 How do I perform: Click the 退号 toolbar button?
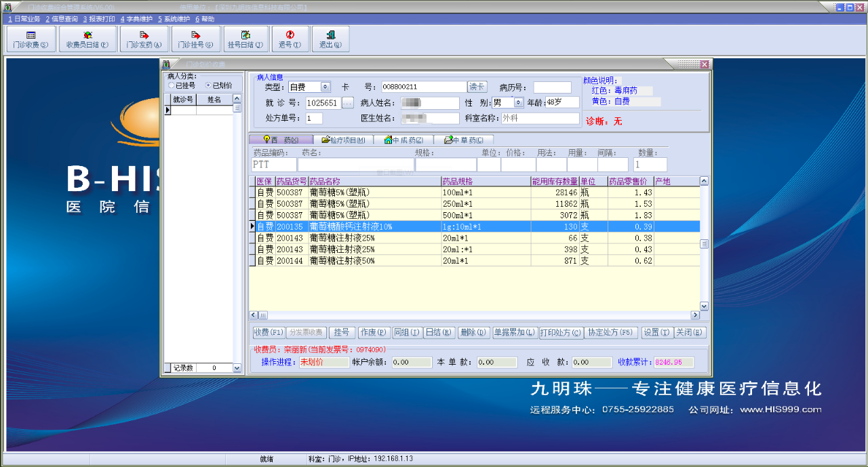(290, 39)
